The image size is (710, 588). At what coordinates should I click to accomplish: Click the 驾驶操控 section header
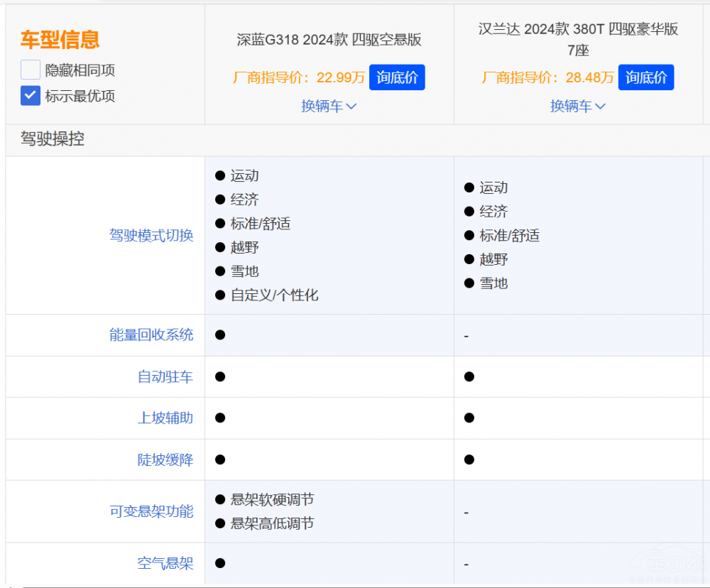tap(53, 139)
